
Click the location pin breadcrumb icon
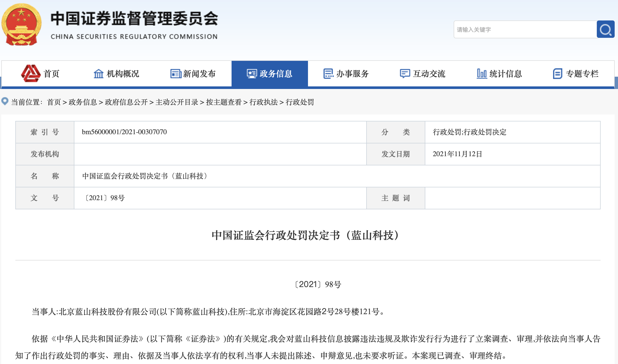tap(5, 101)
